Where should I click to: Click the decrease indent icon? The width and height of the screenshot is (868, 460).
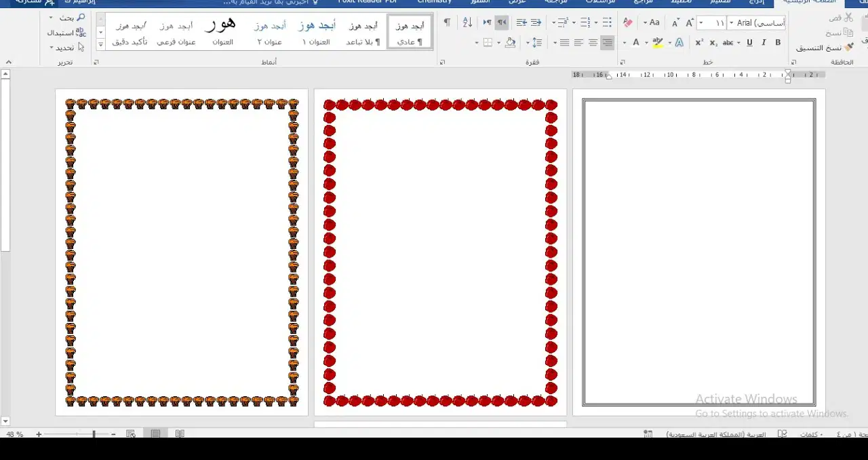tap(536, 23)
